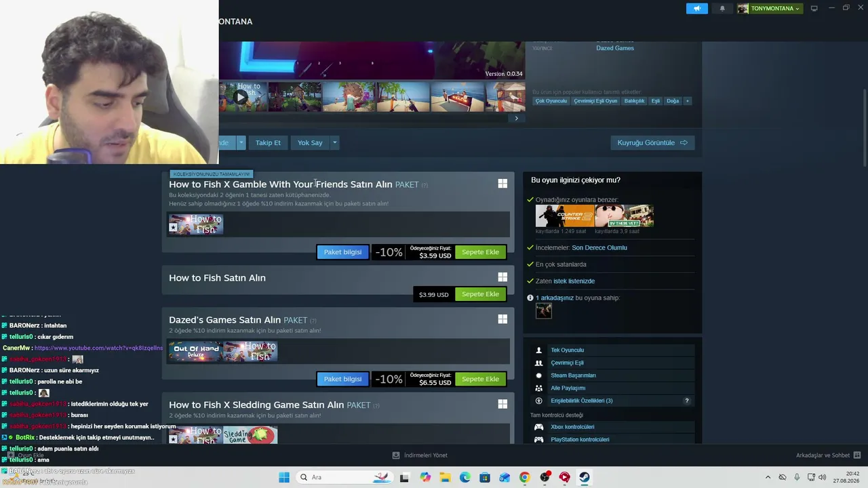Open the Sledding Game bundle thumbnail
Viewport: 868px width, 488px height.
coord(250,435)
